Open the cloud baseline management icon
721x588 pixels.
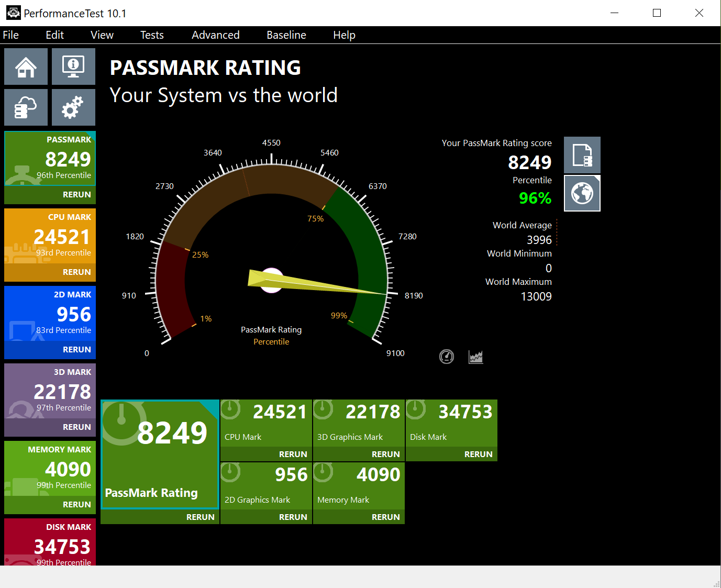point(26,107)
